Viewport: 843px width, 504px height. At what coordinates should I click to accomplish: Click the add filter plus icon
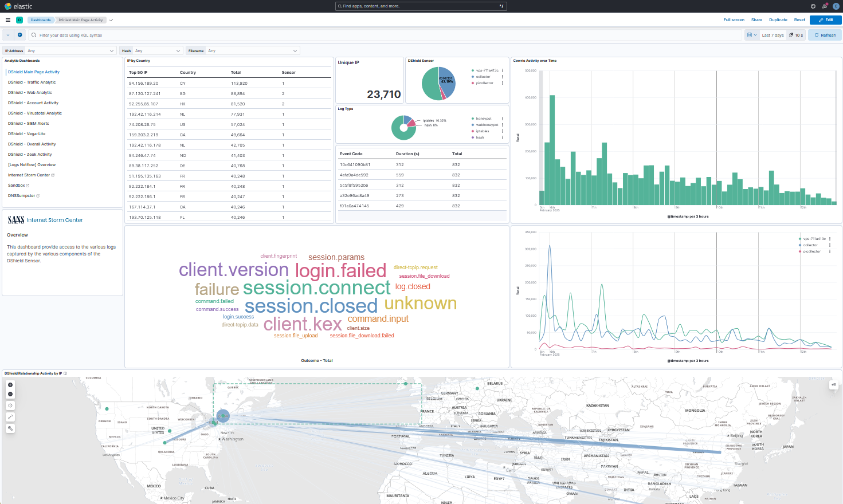[19, 35]
